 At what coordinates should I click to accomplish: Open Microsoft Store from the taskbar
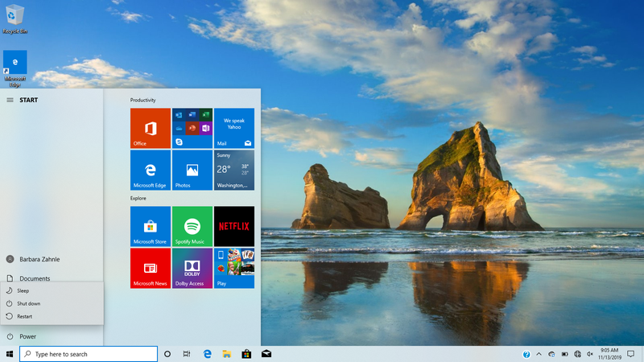(x=246, y=354)
